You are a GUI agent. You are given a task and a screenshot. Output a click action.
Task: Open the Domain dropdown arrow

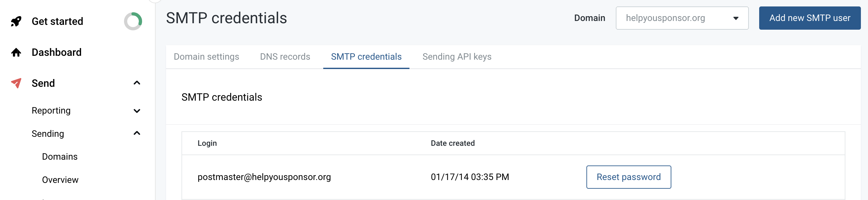(x=736, y=18)
